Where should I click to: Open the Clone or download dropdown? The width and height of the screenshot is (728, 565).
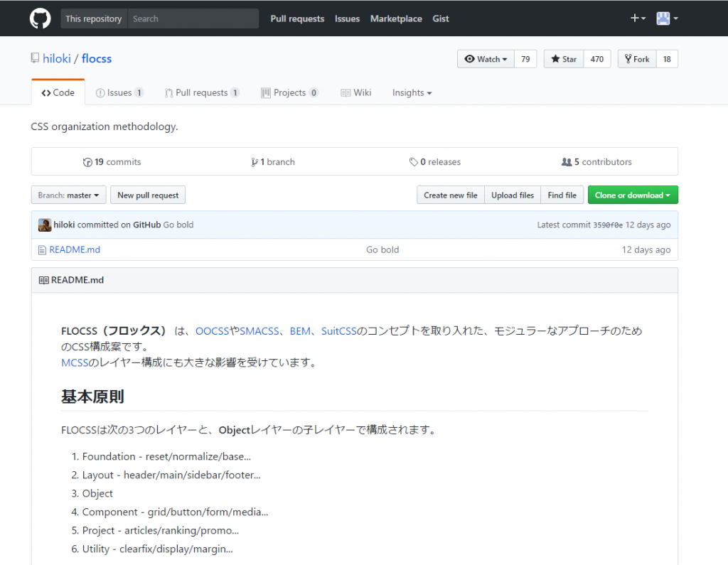(633, 194)
